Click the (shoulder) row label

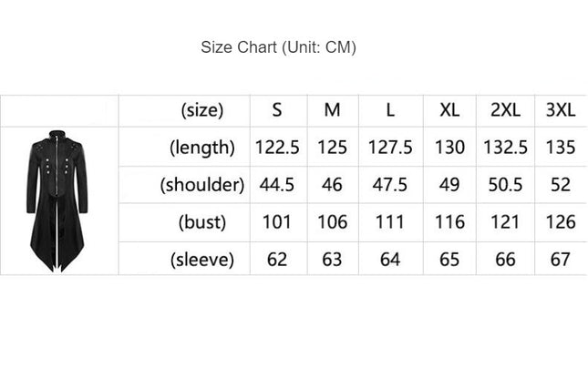click(202, 184)
